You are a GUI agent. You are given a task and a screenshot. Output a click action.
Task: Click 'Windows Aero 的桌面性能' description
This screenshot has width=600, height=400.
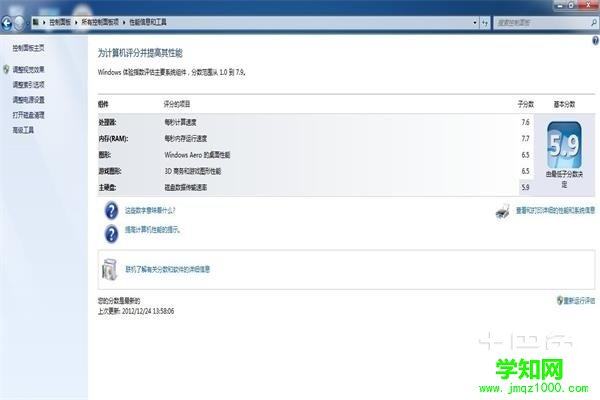[x=197, y=155]
